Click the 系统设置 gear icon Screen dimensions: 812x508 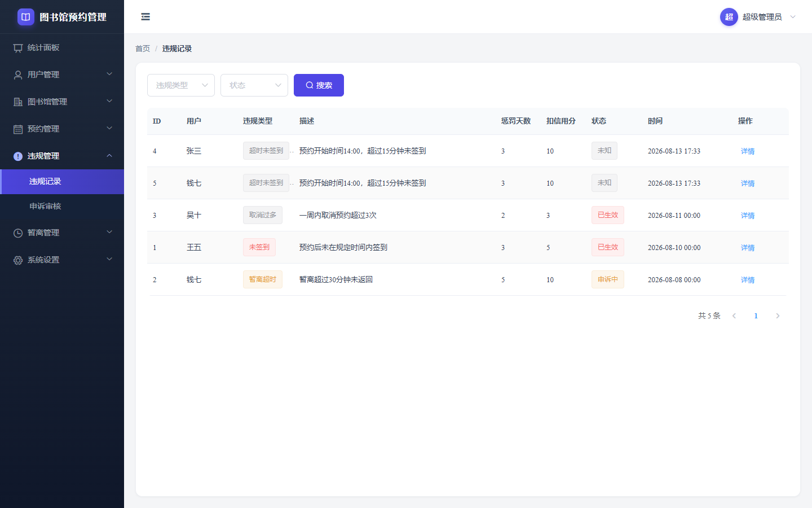click(18, 260)
